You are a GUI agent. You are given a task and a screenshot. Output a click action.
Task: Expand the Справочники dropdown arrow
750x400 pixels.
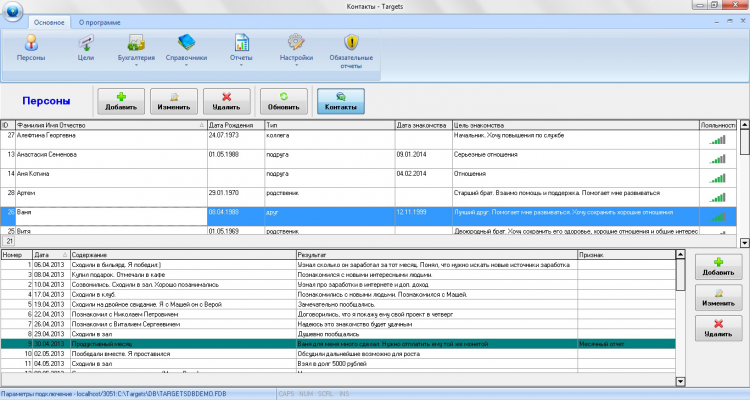(x=186, y=65)
